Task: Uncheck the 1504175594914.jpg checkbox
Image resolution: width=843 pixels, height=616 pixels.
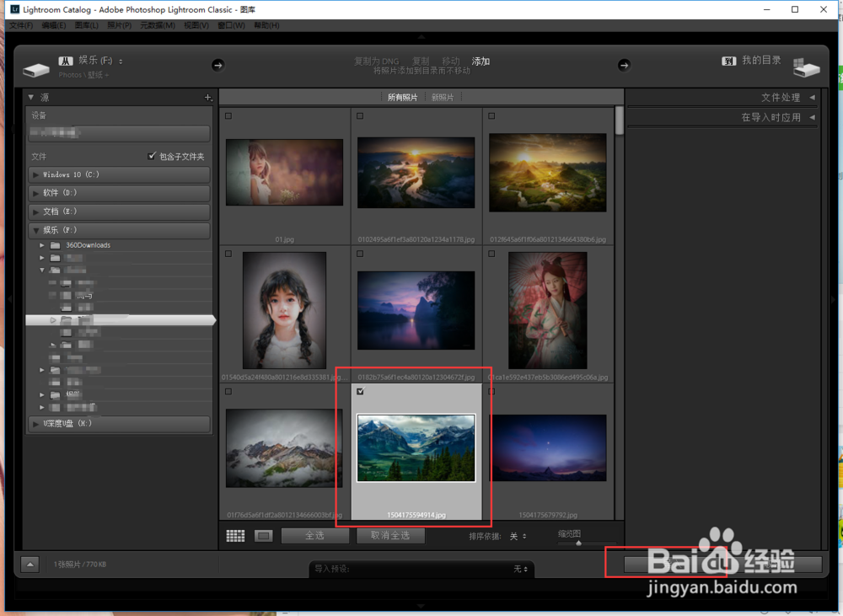Action: pyautogui.click(x=360, y=392)
